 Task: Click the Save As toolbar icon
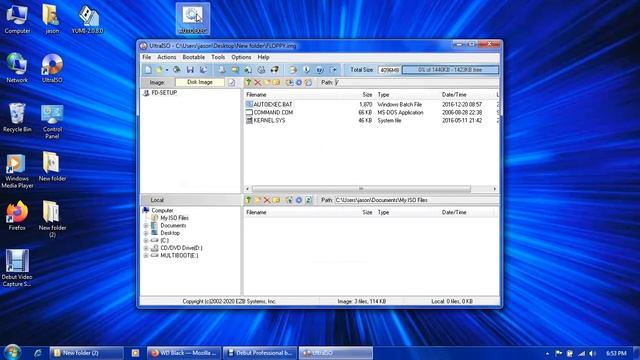(x=204, y=70)
